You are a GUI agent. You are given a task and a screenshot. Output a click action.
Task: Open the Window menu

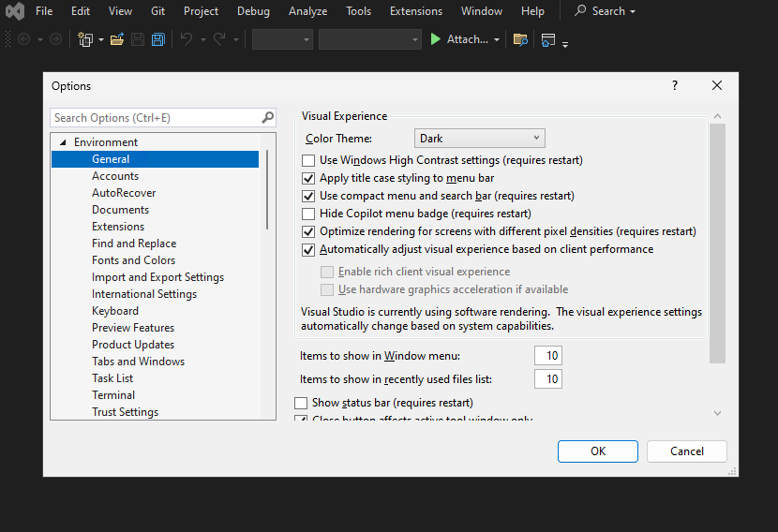[x=481, y=11]
